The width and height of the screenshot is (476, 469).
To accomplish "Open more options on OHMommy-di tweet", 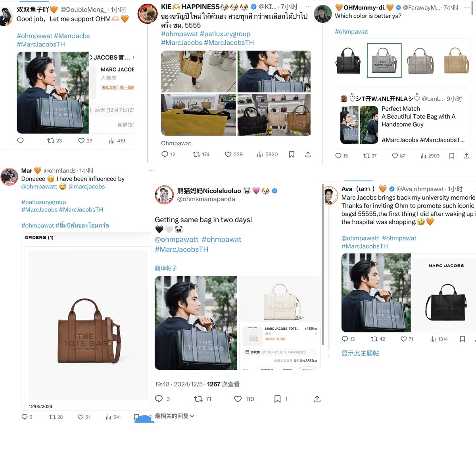I will [467, 8].
